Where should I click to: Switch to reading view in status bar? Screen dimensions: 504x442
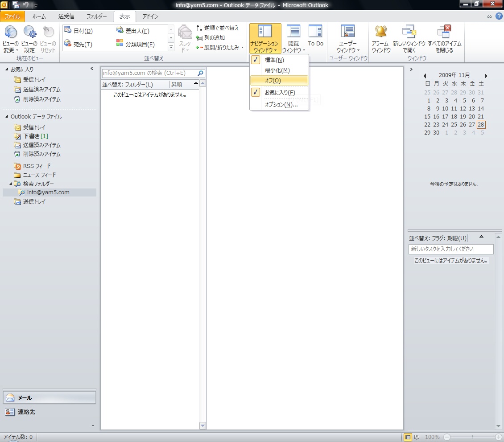click(x=417, y=437)
